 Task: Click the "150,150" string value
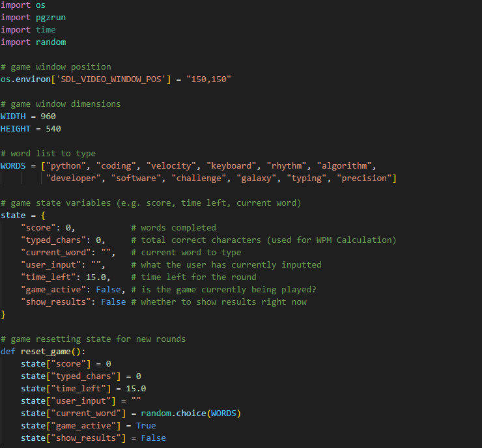209,79
